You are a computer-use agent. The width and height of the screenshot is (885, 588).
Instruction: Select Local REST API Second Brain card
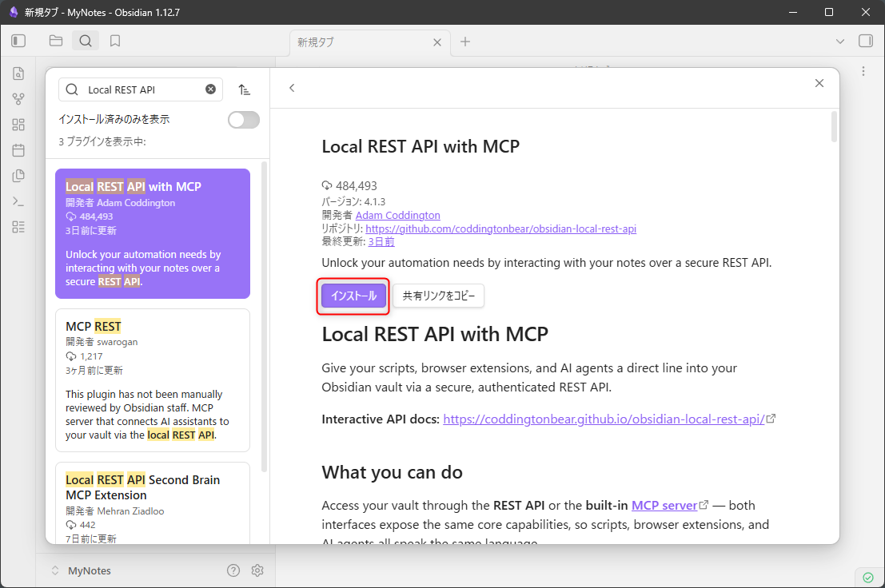pyautogui.click(x=153, y=503)
